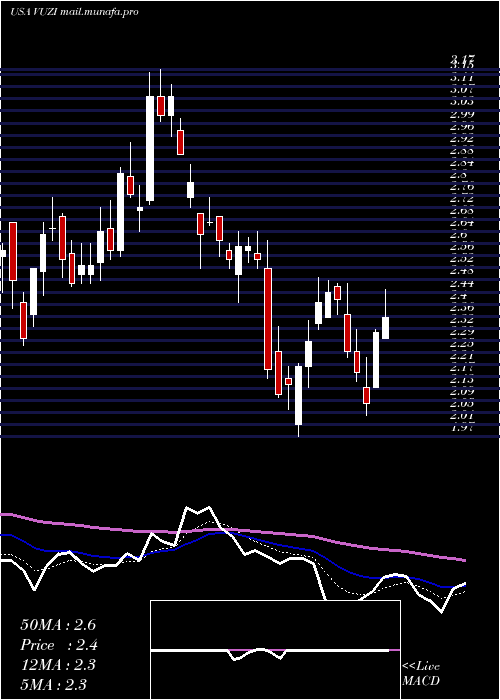The image size is (500, 700).
Task: Click the tallest white candlestick near the chart peak
Action: tap(150, 148)
